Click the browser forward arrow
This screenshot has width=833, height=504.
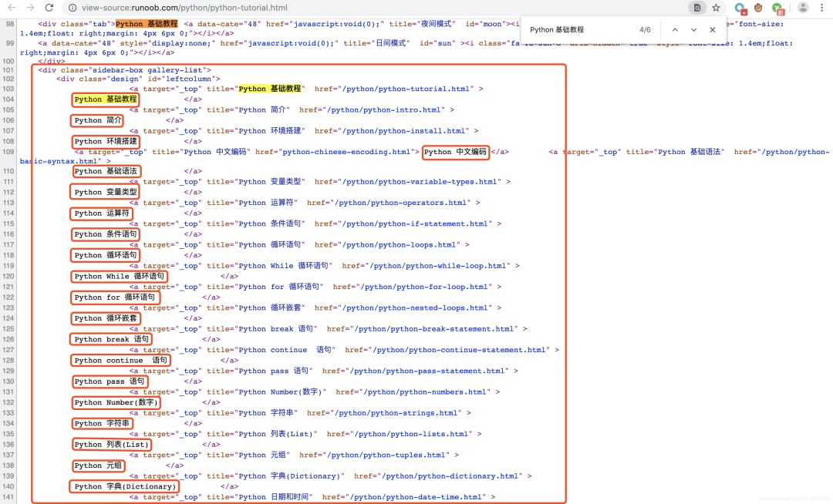30,8
